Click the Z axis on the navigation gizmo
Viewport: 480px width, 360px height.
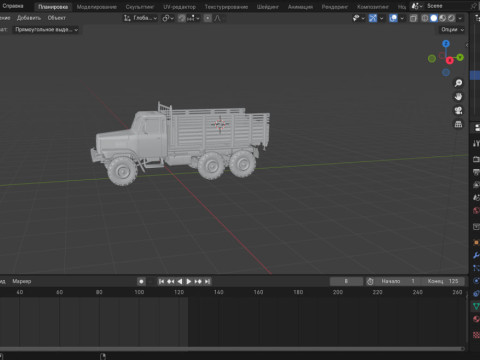click(x=446, y=44)
